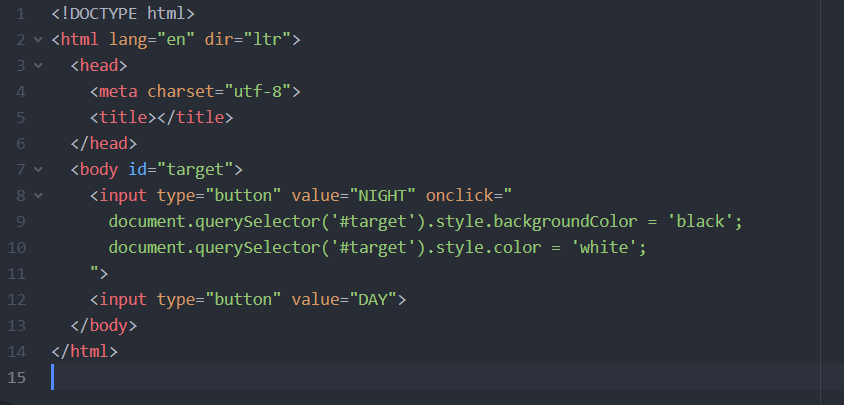Viewport: 844px width, 405px height.
Task: Click the lang attribute name on line 2
Action: (x=128, y=39)
